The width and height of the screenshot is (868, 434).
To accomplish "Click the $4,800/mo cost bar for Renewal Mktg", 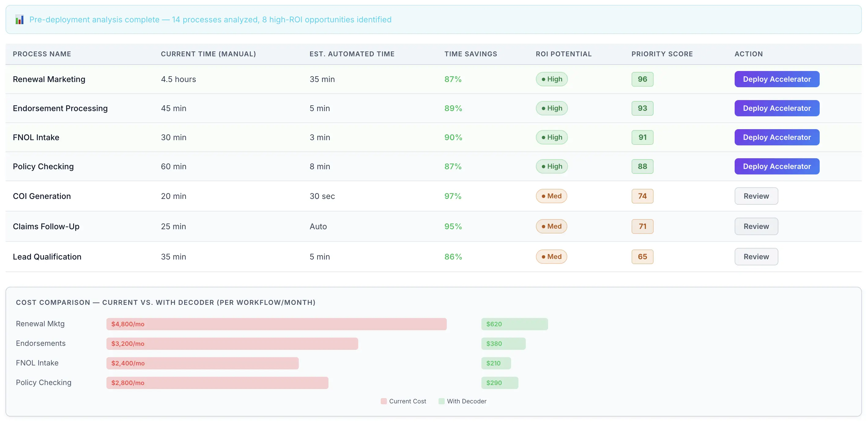I will [x=277, y=324].
